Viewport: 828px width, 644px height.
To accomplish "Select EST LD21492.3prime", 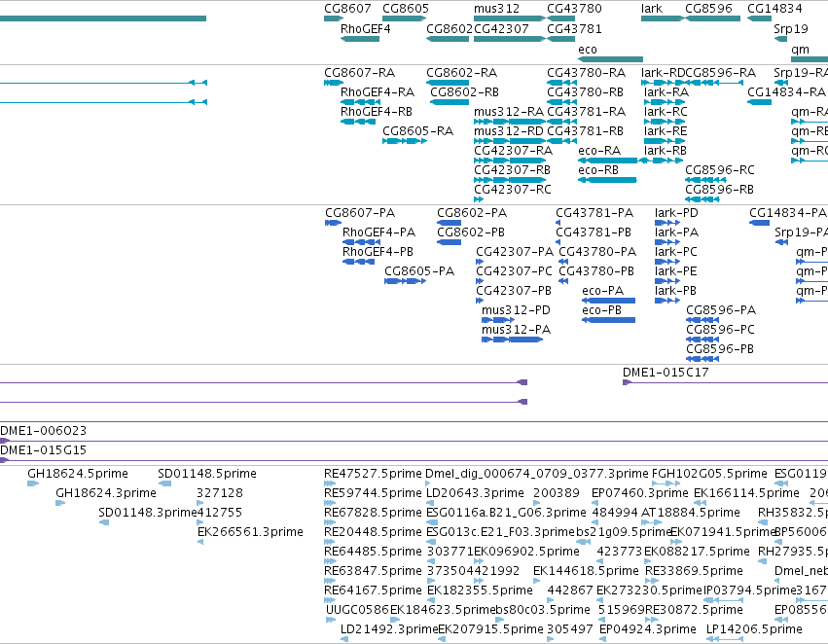I will 389,629.
